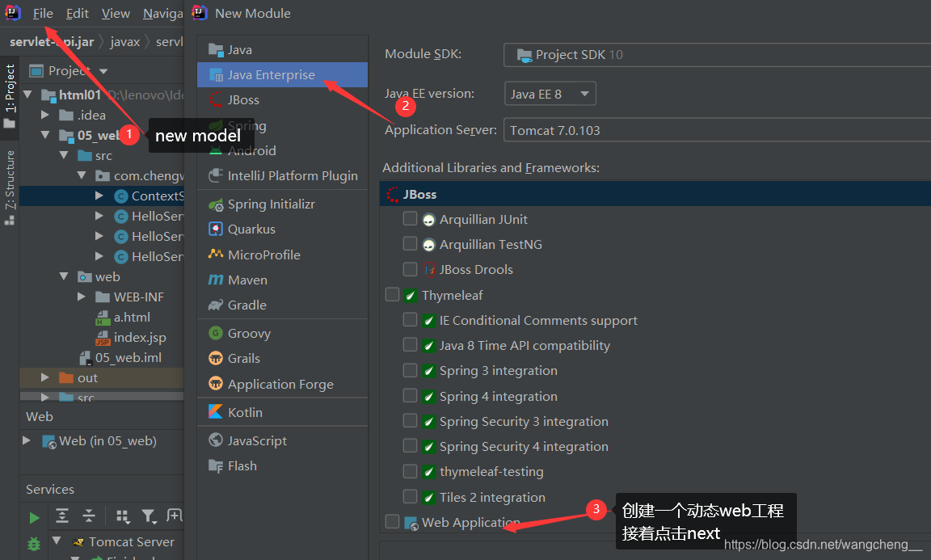Collapse the web folder in project tree

point(64,276)
